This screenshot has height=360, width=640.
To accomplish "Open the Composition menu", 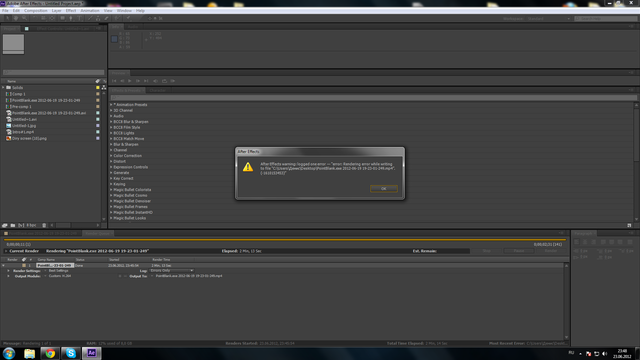I will (x=36, y=11).
